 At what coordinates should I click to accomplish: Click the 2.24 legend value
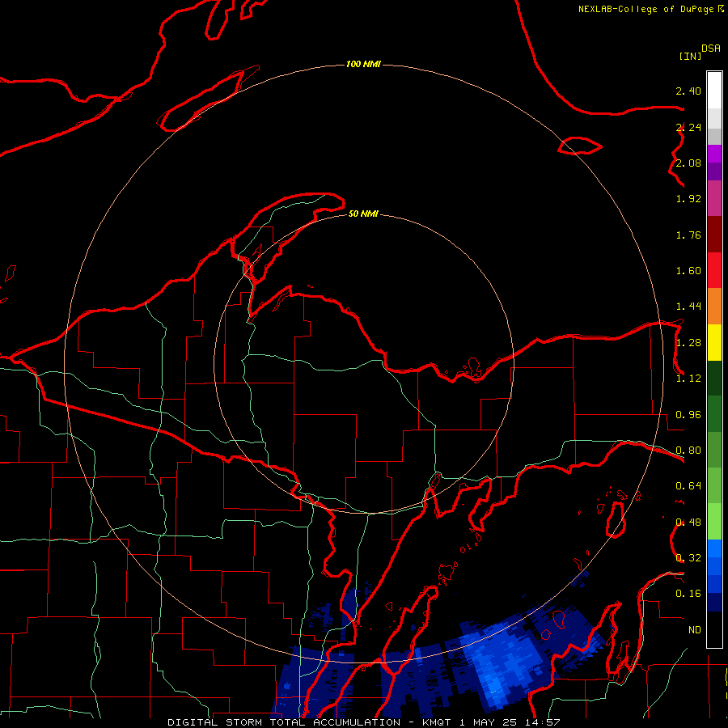pos(688,127)
